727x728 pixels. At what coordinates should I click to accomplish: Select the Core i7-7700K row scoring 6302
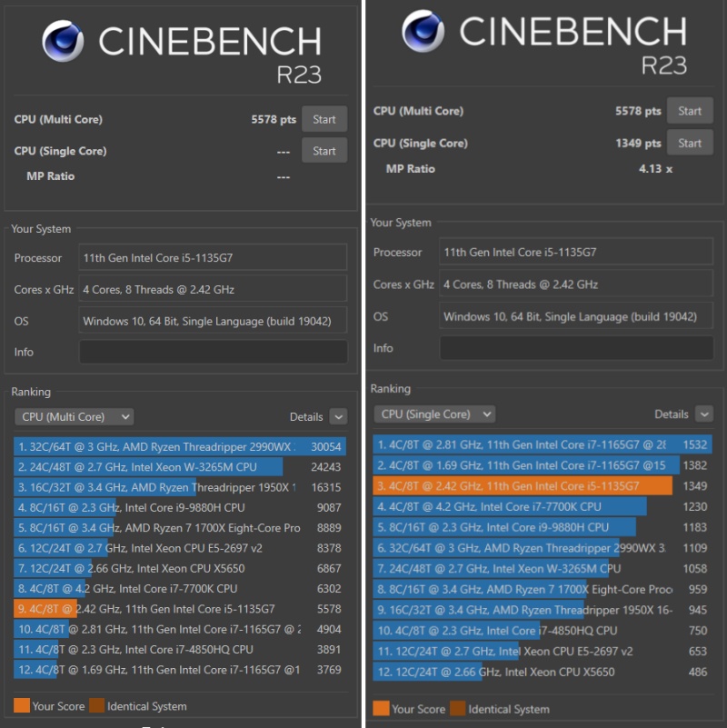click(x=180, y=589)
